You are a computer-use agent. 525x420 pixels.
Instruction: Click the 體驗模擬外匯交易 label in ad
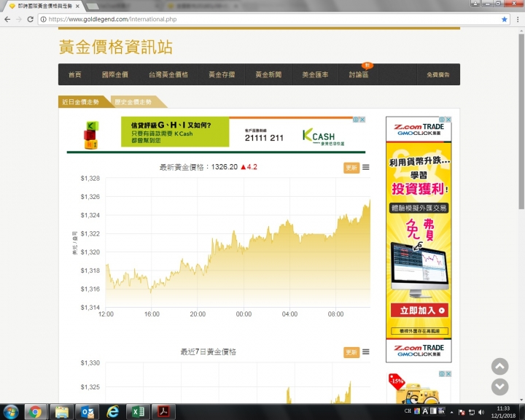point(419,208)
